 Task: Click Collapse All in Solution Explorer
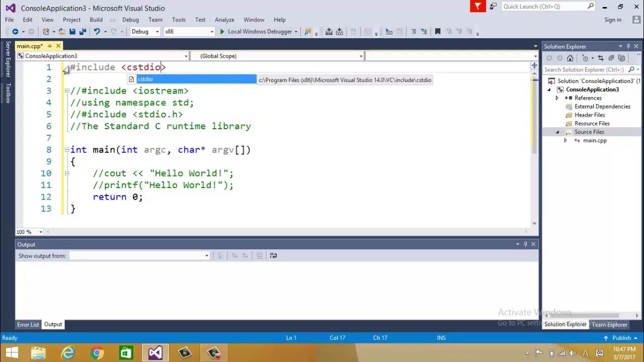[x=611, y=58]
